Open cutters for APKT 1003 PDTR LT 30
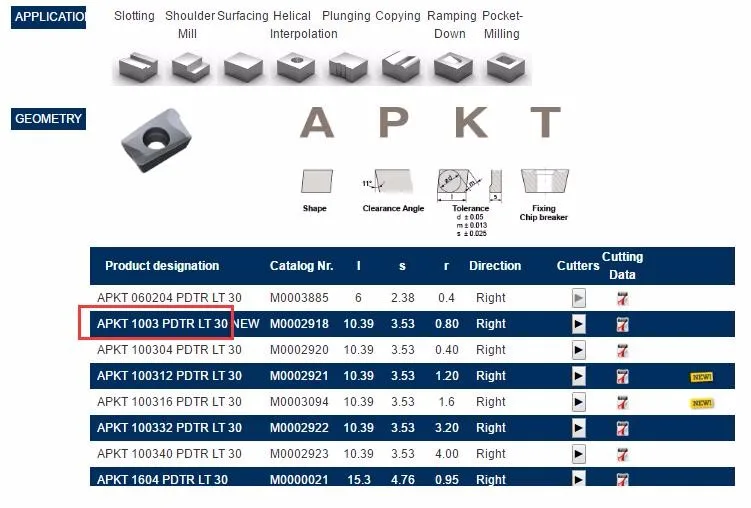The height and width of the screenshot is (508, 751). click(x=579, y=324)
